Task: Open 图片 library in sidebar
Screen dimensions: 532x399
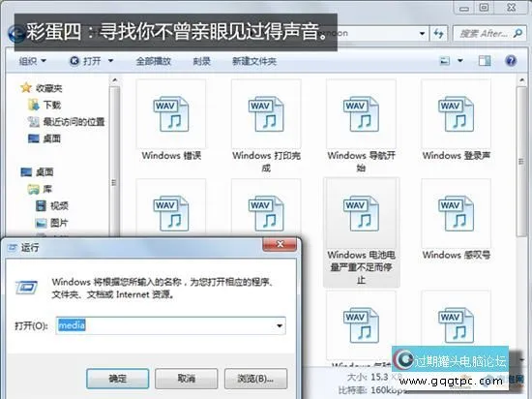Action: pyautogui.click(x=52, y=223)
